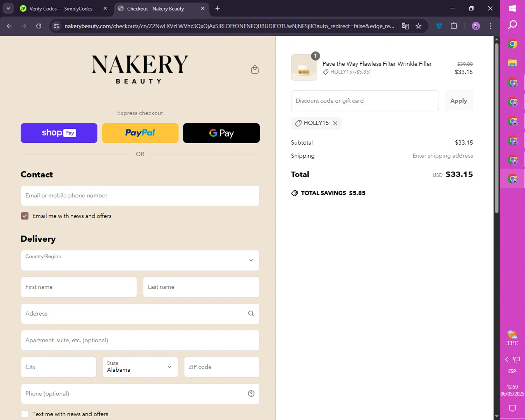
Task: Click the Nakery Beauty logo
Action: tap(140, 69)
